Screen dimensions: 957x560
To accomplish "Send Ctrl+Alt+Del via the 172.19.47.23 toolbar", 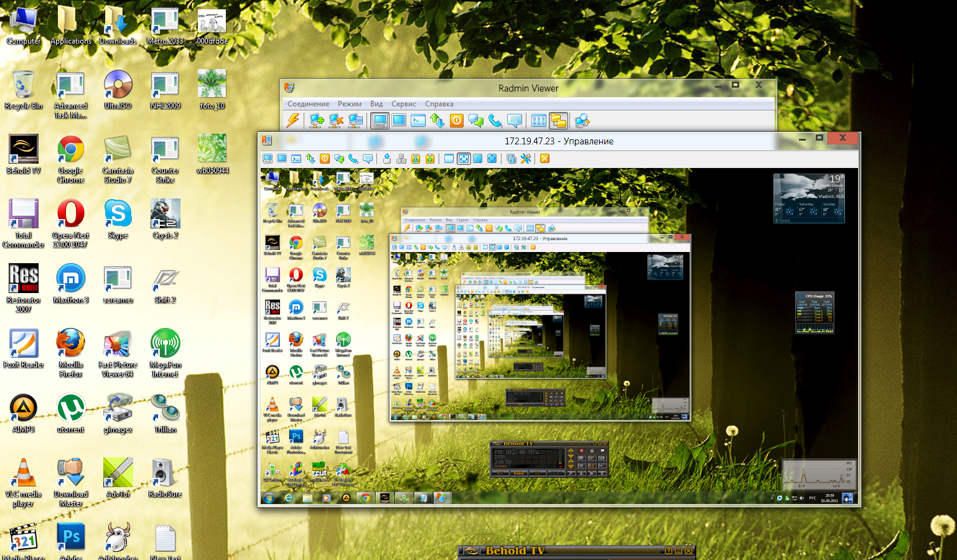I will (401, 159).
